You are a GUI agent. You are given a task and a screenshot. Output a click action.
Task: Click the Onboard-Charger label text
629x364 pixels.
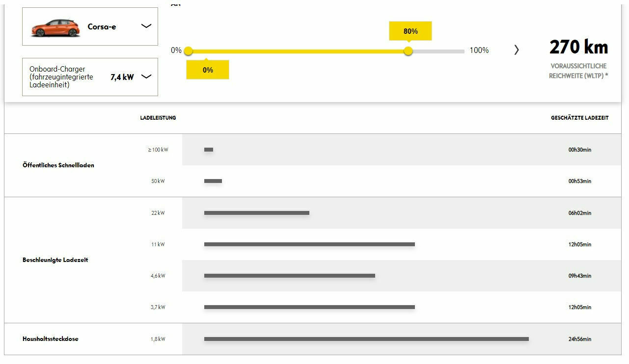[61, 77]
